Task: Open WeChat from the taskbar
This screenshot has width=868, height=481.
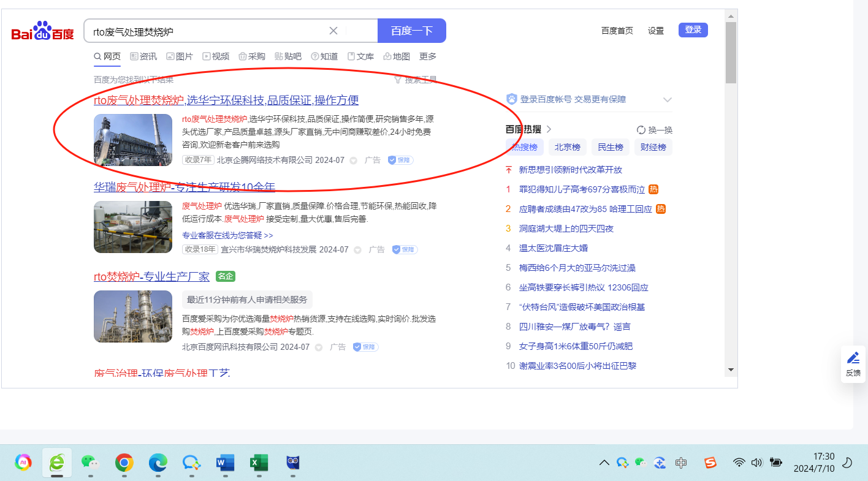Action: 90,463
